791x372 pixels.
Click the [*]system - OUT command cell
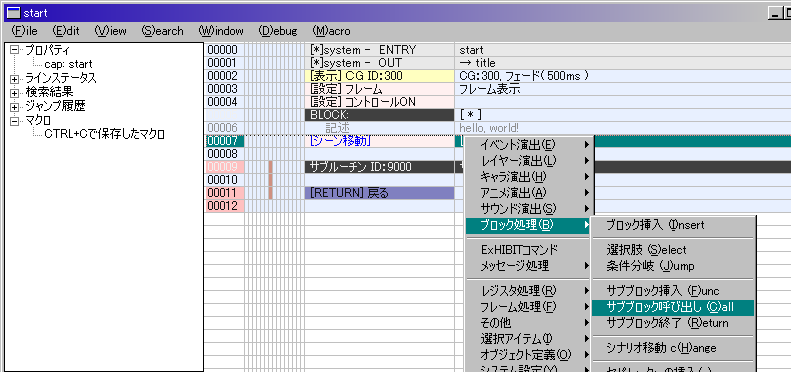pos(379,63)
